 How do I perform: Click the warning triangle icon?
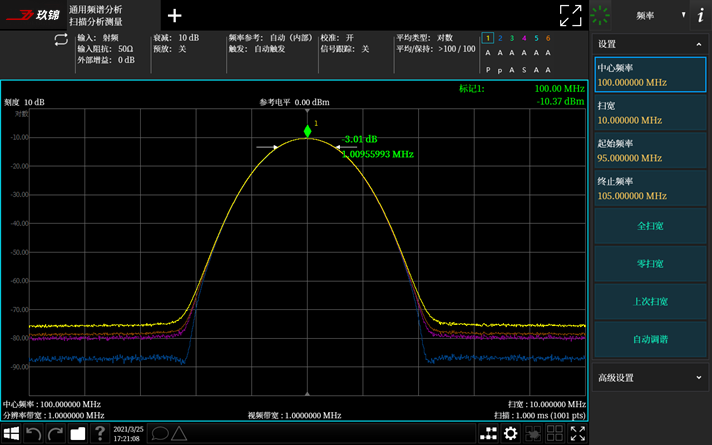click(179, 433)
